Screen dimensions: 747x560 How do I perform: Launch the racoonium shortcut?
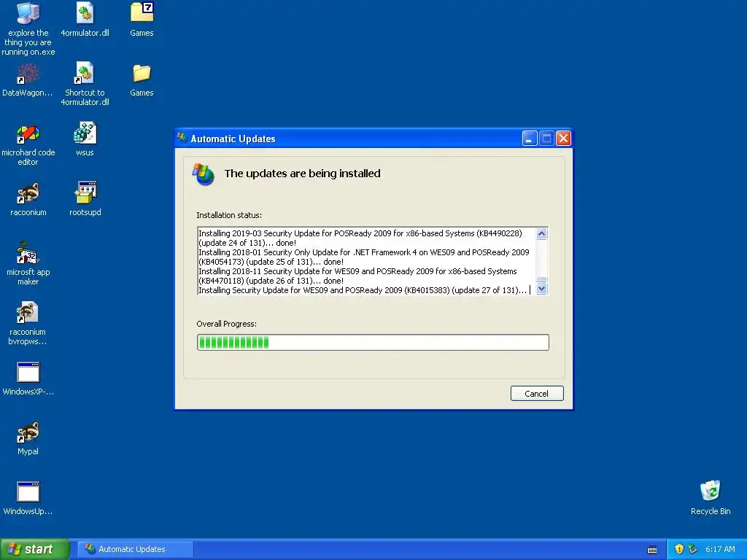point(28,200)
